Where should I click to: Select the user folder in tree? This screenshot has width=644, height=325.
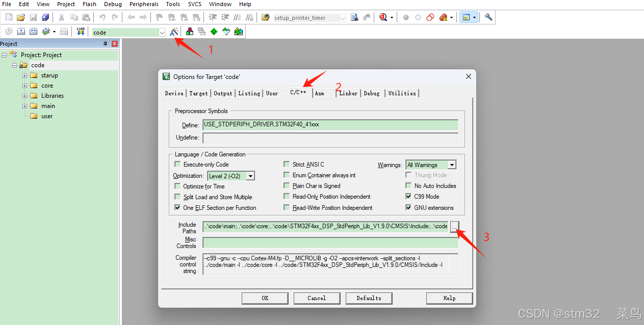[47, 116]
